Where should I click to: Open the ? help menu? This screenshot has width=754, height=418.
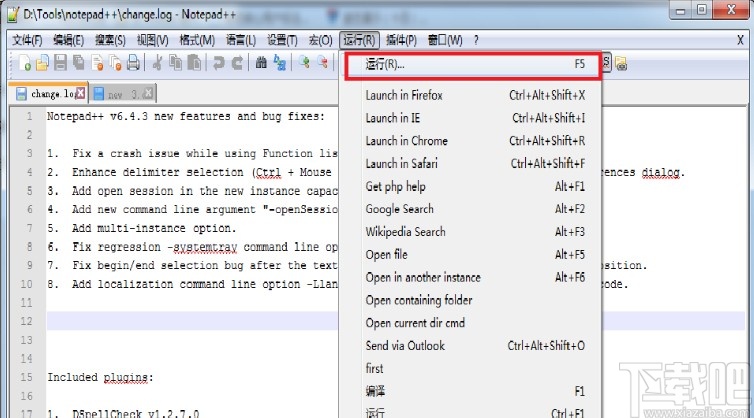[476, 40]
